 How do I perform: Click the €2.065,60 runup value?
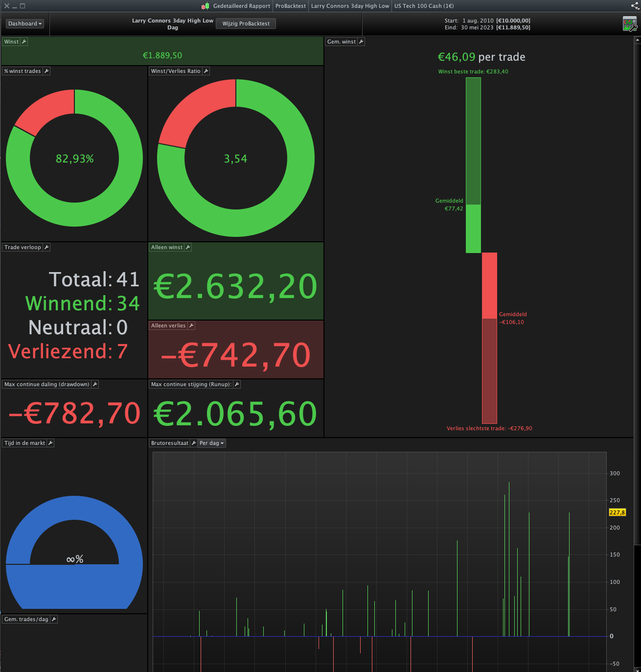(236, 414)
